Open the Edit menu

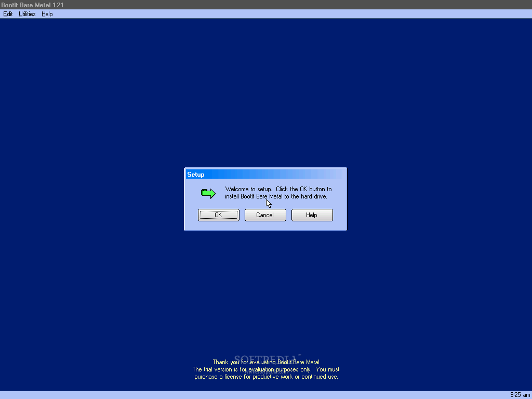(x=8, y=14)
